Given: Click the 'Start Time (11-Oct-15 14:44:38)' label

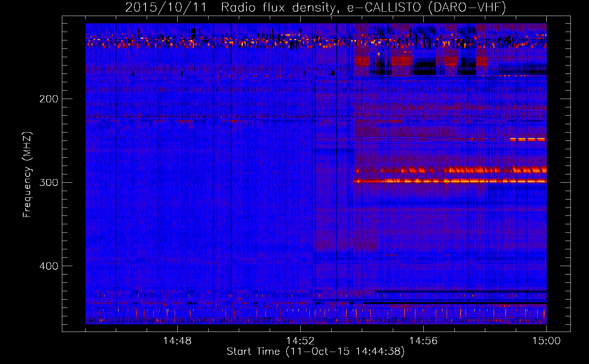Looking at the screenshot, I should [316, 352].
